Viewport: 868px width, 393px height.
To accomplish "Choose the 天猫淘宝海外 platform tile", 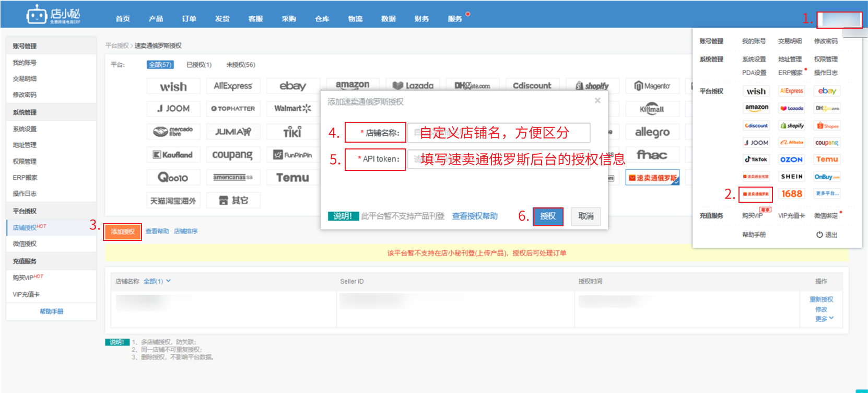I will [173, 201].
